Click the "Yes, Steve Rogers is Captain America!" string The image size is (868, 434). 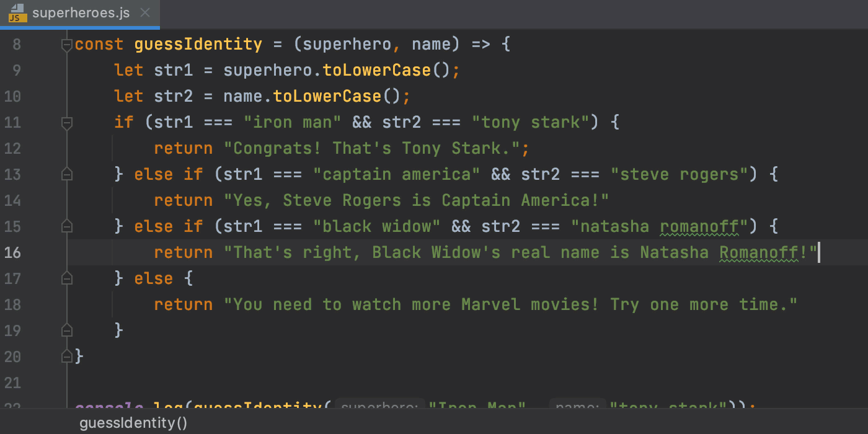pos(417,201)
